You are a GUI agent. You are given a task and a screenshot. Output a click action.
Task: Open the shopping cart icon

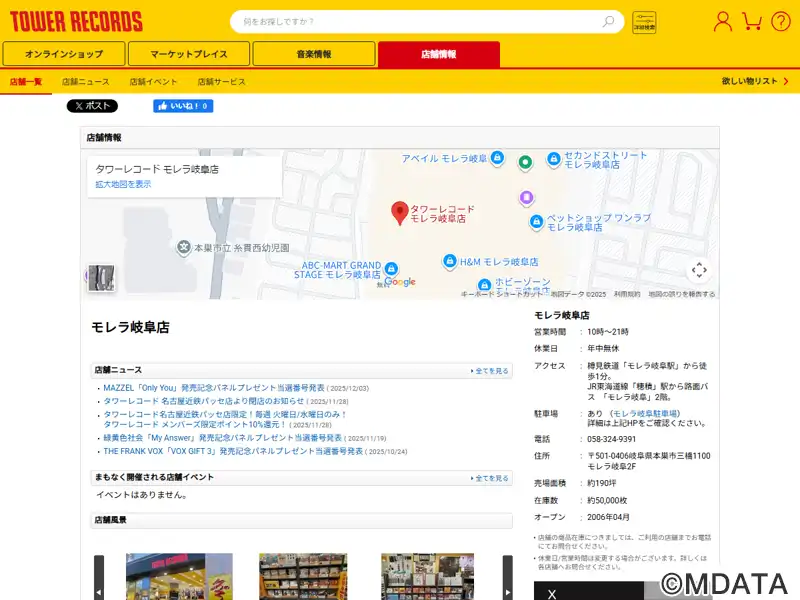[x=752, y=22]
